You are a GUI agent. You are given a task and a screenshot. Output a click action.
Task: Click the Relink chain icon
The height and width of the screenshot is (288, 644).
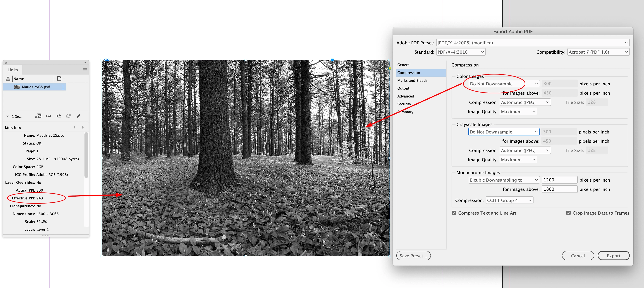coord(48,116)
